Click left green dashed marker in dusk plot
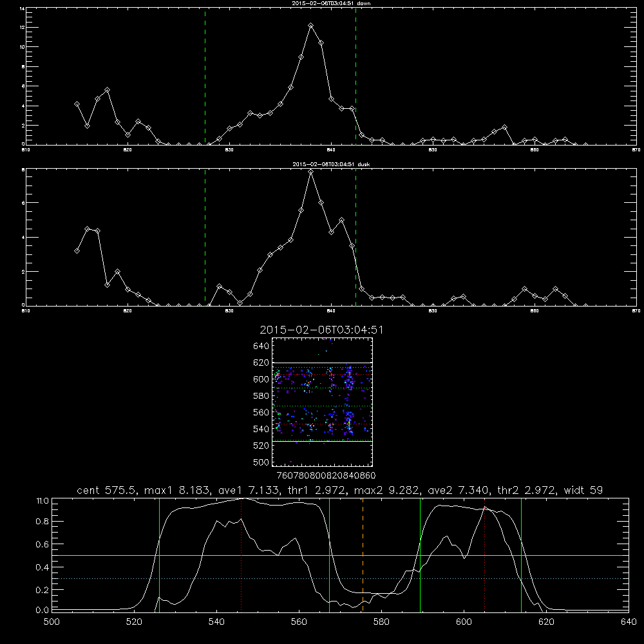The height and width of the screenshot is (644, 644). pos(205,237)
